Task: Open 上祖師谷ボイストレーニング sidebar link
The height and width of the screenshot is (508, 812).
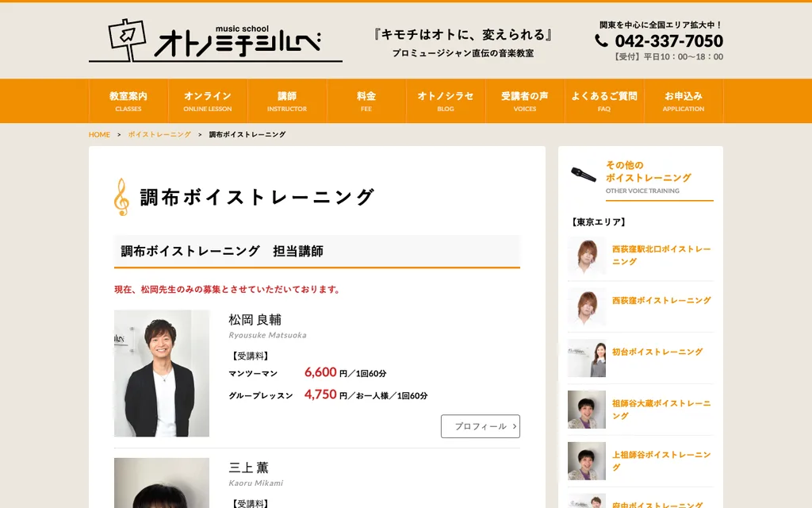Action: pyautogui.click(x=661, y=460)
